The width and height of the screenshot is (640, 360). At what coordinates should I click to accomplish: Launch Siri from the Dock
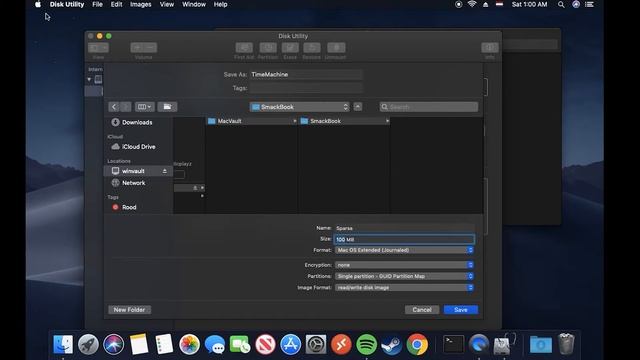114,344
